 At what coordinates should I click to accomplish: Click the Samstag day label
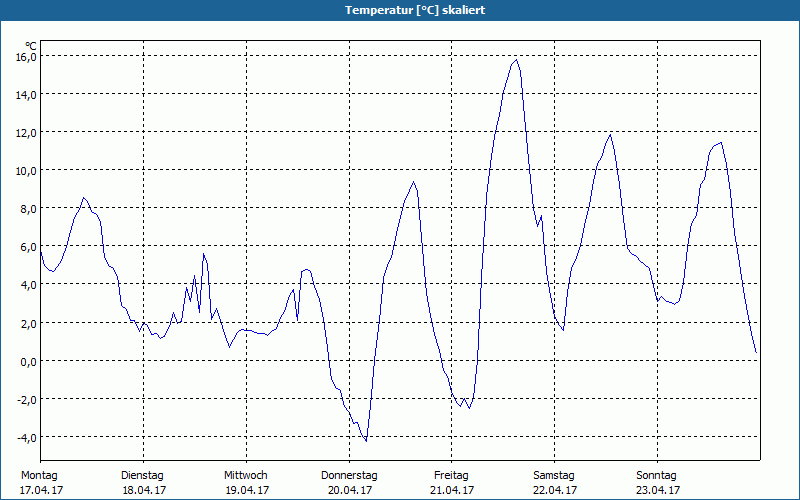coord(554,476)
